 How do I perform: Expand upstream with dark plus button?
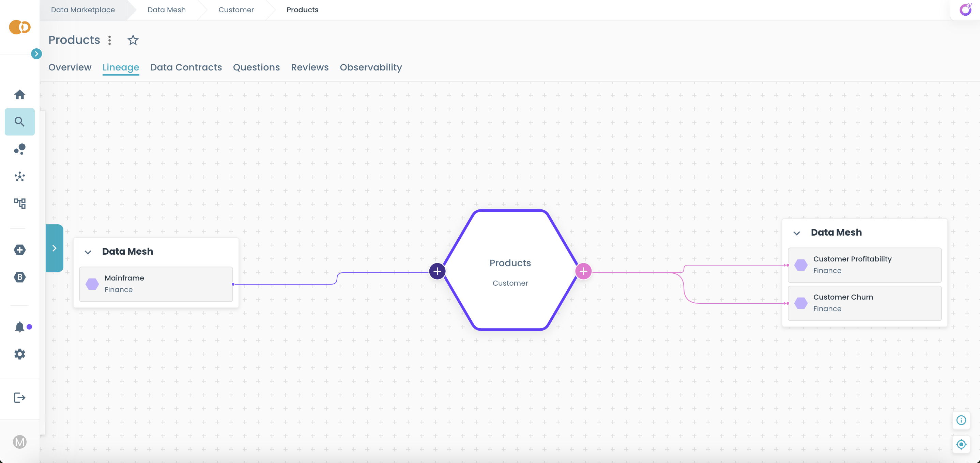[437, 271]
